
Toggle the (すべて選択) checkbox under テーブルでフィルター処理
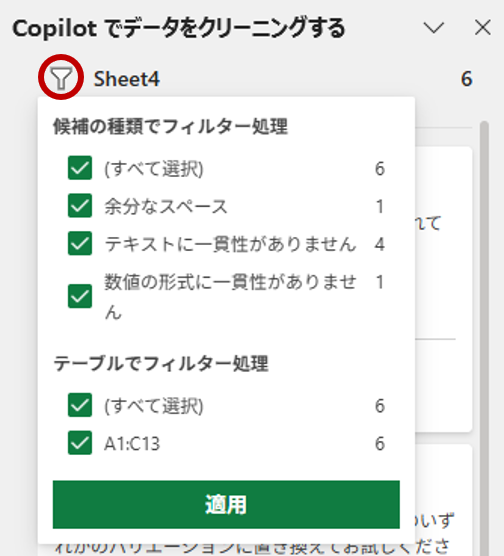pyautogui.click(x=80, y=405)
